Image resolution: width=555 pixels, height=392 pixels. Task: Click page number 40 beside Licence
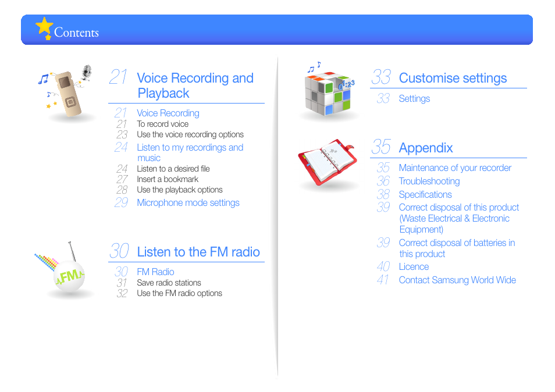click(383, 266)
